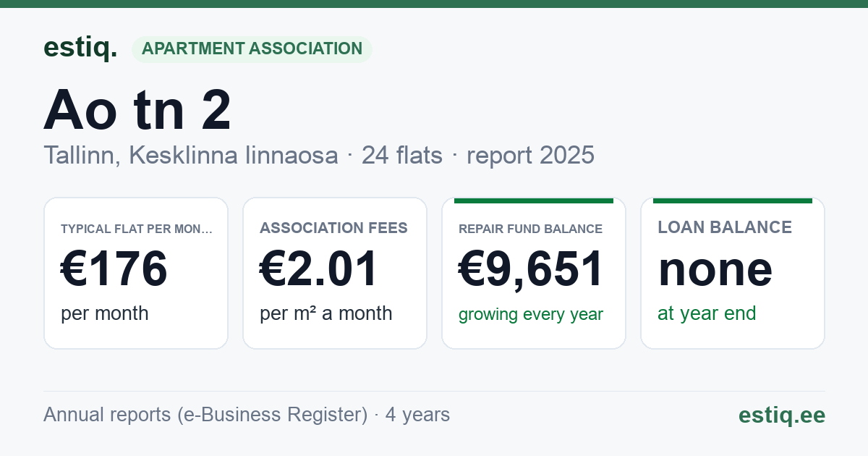
Task: Open the estiq.ee link
Action: (782, 415)
